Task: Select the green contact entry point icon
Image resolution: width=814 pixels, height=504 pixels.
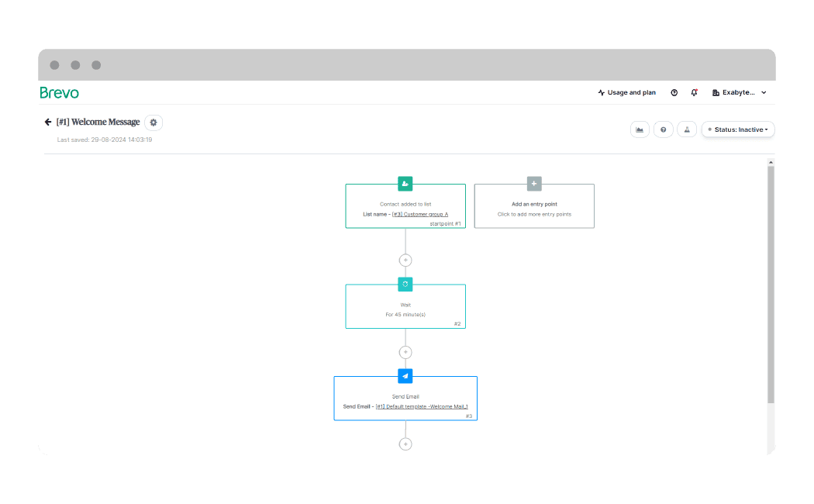Action: 405,184
